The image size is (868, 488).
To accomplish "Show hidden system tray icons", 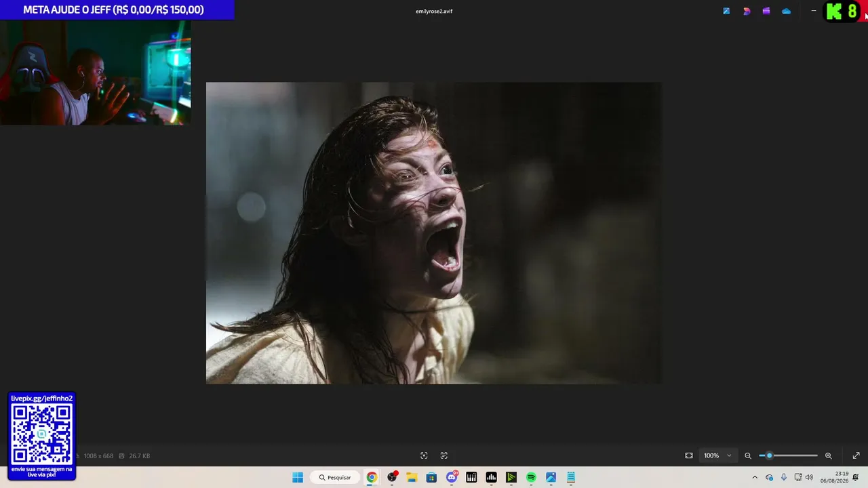I will click(x=755, y=477).
